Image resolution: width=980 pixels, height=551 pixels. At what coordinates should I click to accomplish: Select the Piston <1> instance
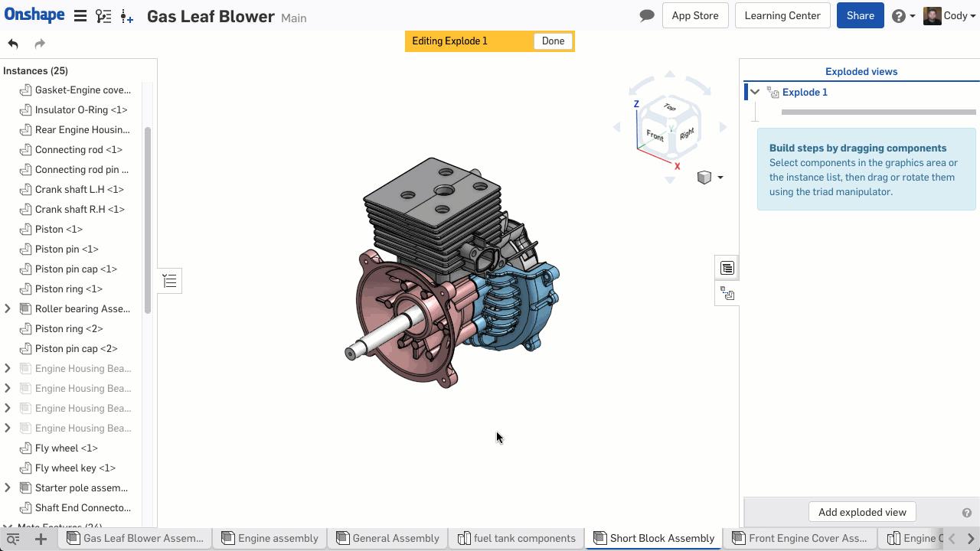(x=59, y=229)
